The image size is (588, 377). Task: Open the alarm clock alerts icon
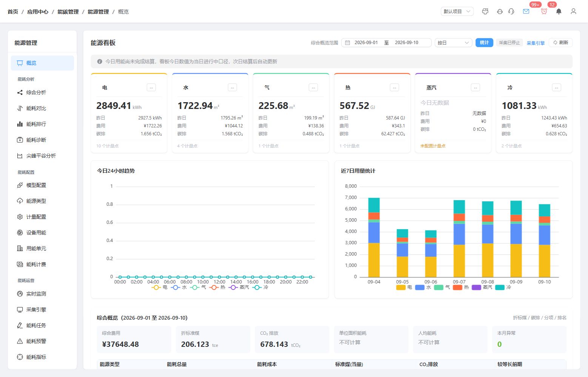point(544,11)
